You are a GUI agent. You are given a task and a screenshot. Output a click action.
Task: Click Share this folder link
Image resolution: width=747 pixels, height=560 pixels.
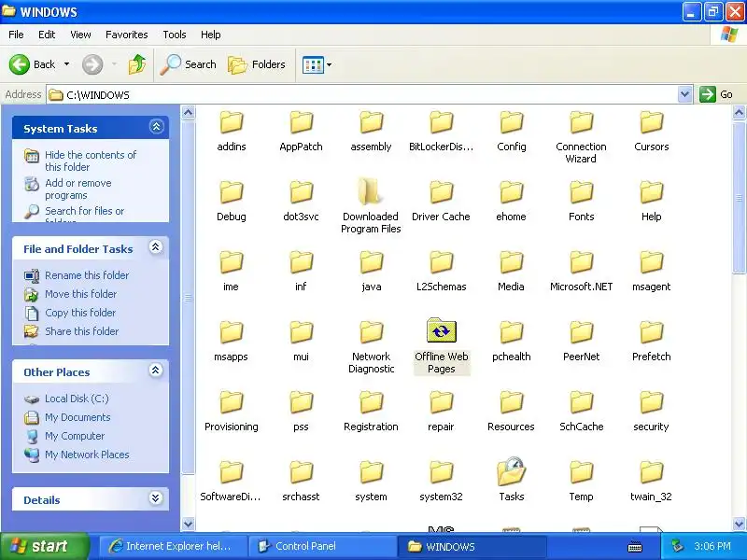coord(81,331)
